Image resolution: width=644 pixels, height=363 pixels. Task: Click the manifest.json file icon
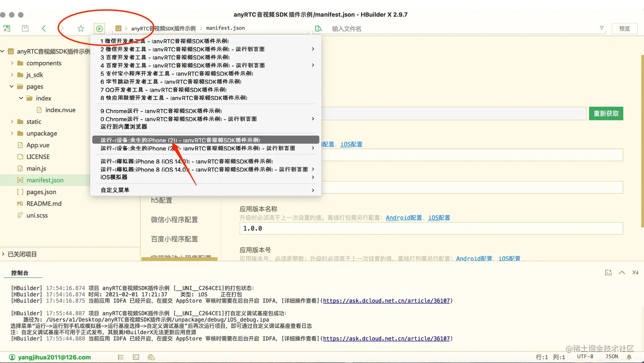20,180
